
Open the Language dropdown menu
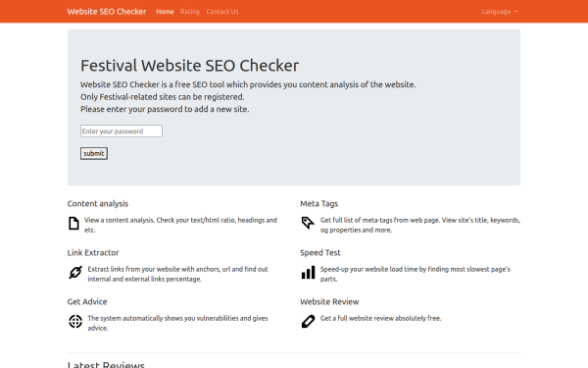(x=499, y=12)
